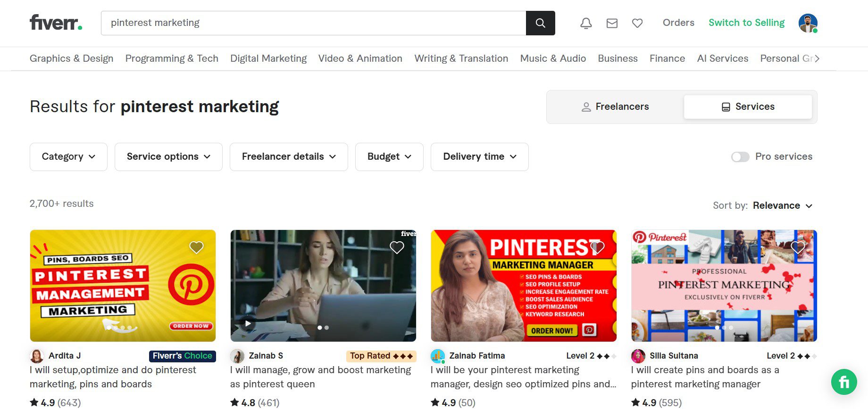The height and width of the screenshot is (409, 868).
Task: Open seller name Silia Sultana
Action: [674, 356]
